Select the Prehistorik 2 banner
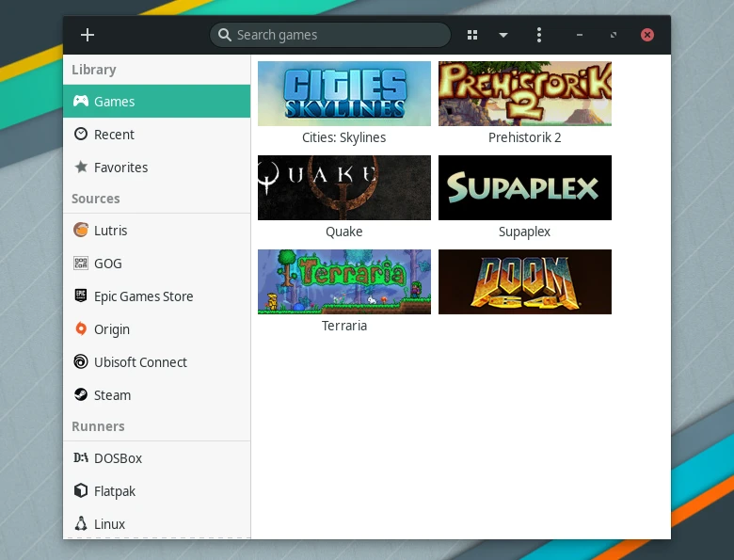 [x=525, y=93]
